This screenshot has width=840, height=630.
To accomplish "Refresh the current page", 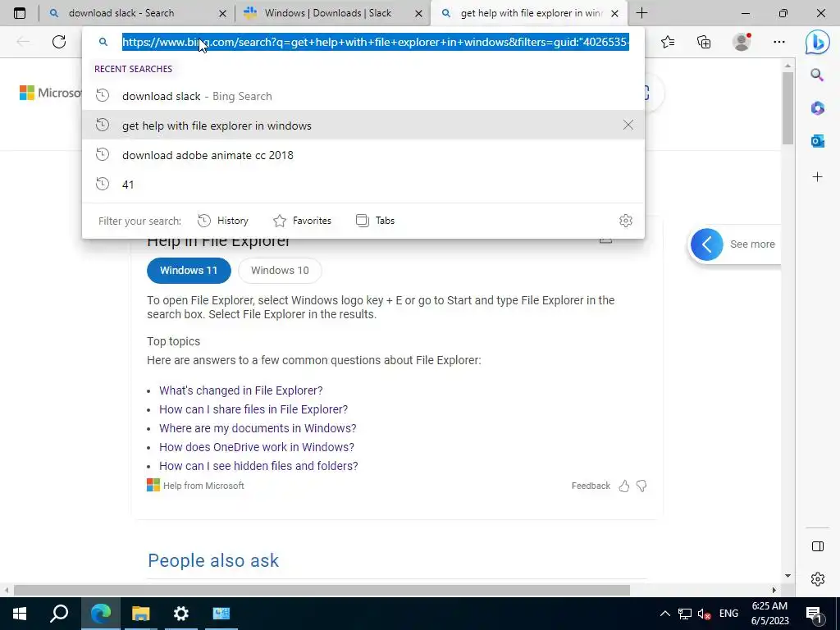I will [x=59, y=42].
